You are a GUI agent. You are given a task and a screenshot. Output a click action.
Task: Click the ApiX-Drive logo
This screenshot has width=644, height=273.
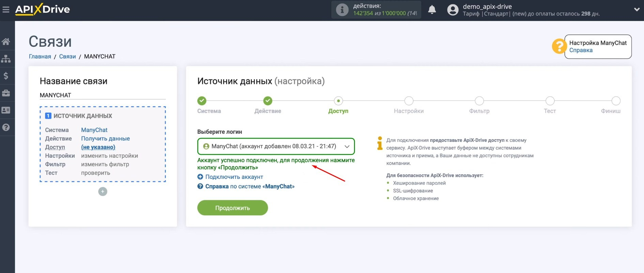43,9
